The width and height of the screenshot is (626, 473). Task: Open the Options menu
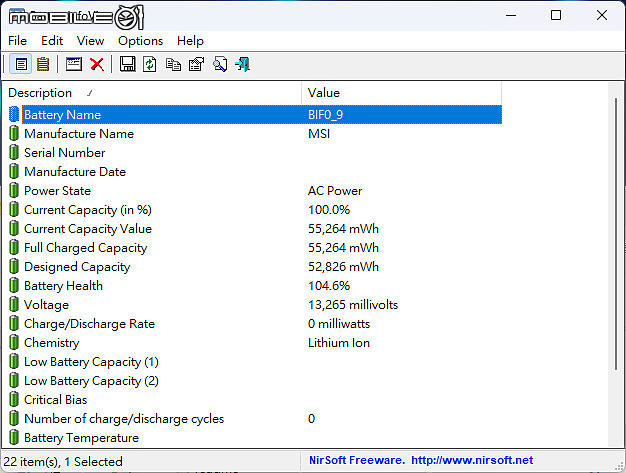tap(141, 41)
